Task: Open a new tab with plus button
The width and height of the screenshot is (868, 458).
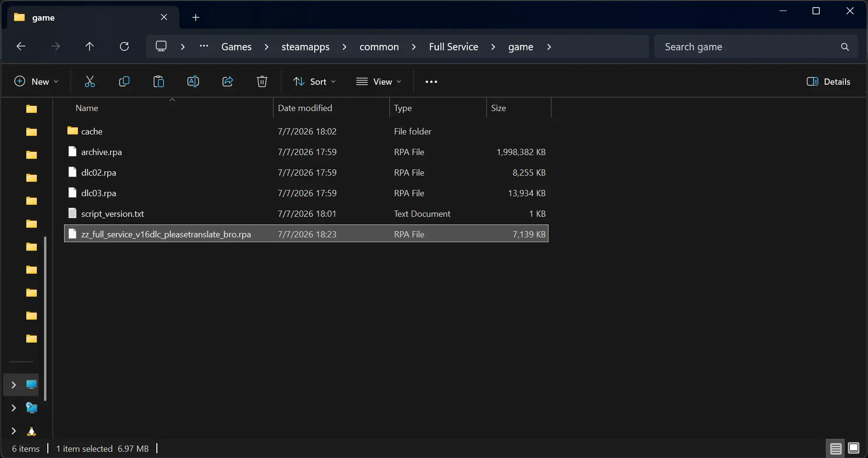Action: pyautogui.click(x=196, y=17)
